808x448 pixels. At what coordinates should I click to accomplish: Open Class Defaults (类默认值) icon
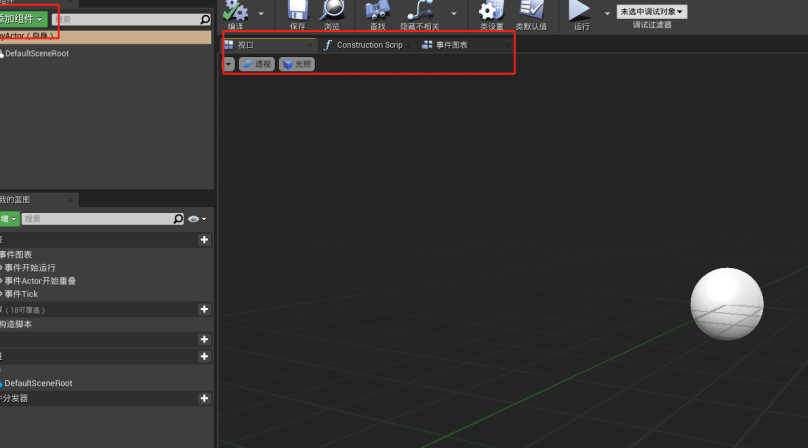click(x=531, y=12)
